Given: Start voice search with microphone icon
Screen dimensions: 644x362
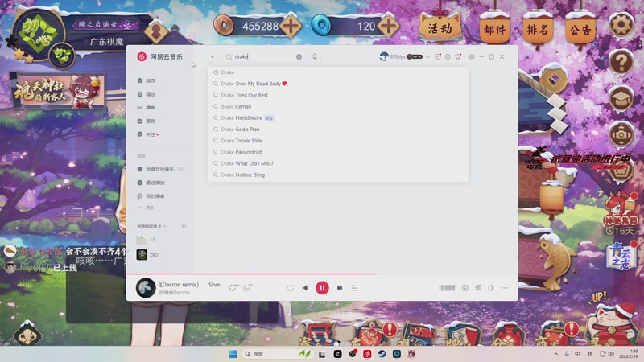Looking at the screenshot, I should (315, 56).
